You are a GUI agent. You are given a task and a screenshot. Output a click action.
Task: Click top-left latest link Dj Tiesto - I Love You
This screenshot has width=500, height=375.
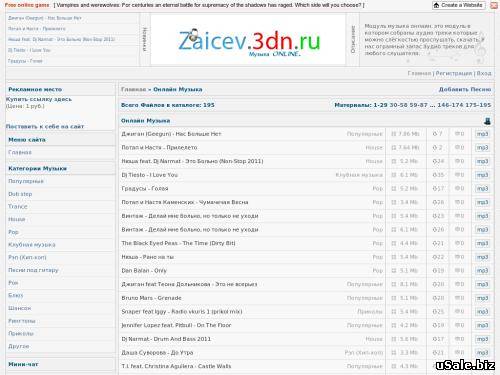click(29, 50)
